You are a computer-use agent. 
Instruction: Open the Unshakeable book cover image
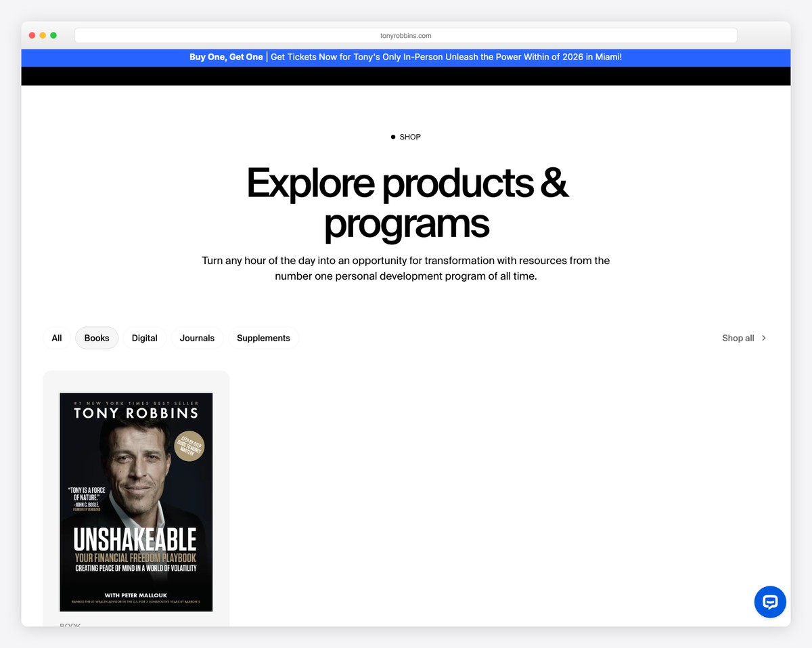pos(136,474)
